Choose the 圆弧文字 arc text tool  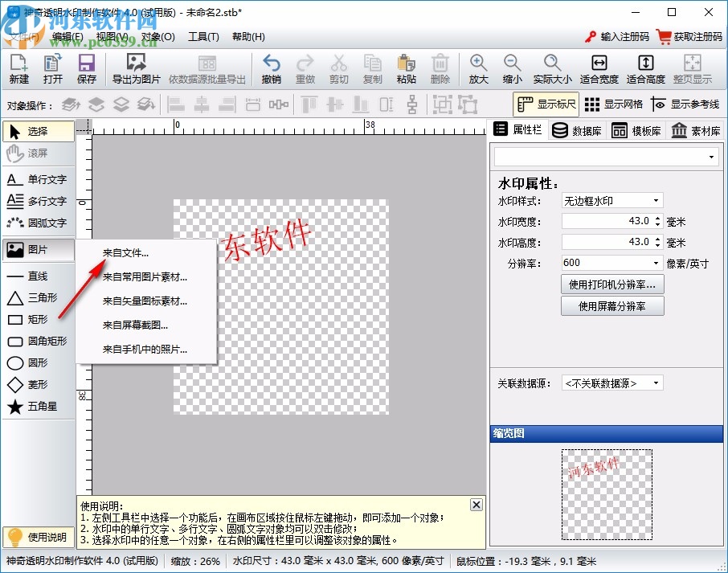tap(38, 223)
